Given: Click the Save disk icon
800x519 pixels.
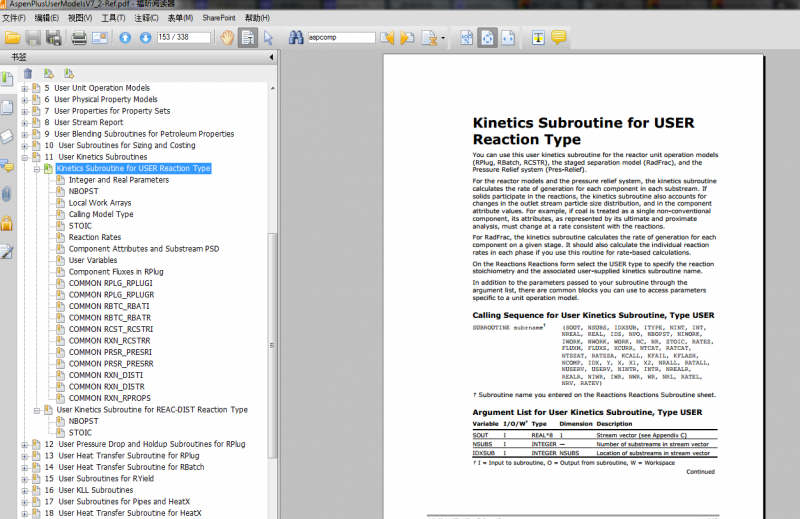Looking at the screenshot, I should click(x=33, y=38).
